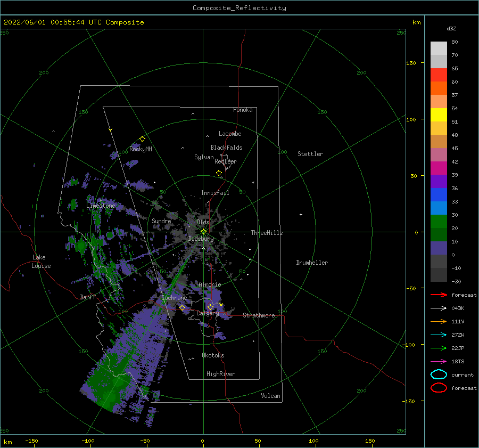This screenshot has width=479, height=448.
Task: Click the HighRiver town label
Action: 221,374
